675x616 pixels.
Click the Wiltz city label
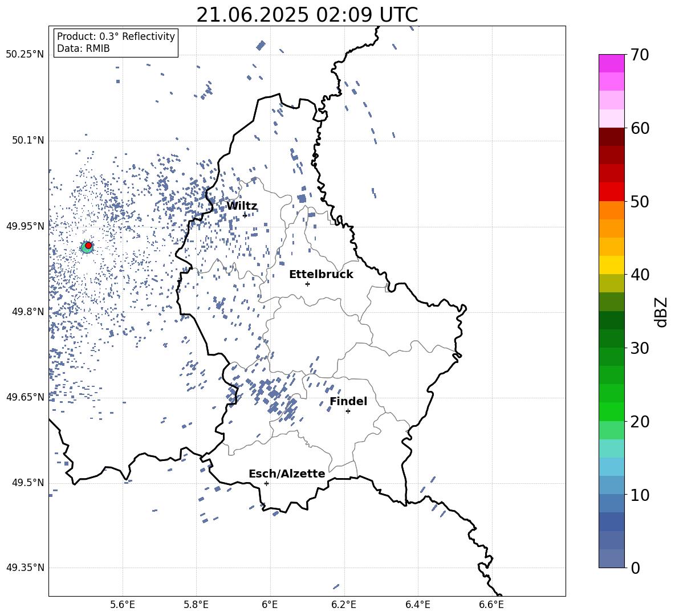pyautogui.click(x=242, y=206)
